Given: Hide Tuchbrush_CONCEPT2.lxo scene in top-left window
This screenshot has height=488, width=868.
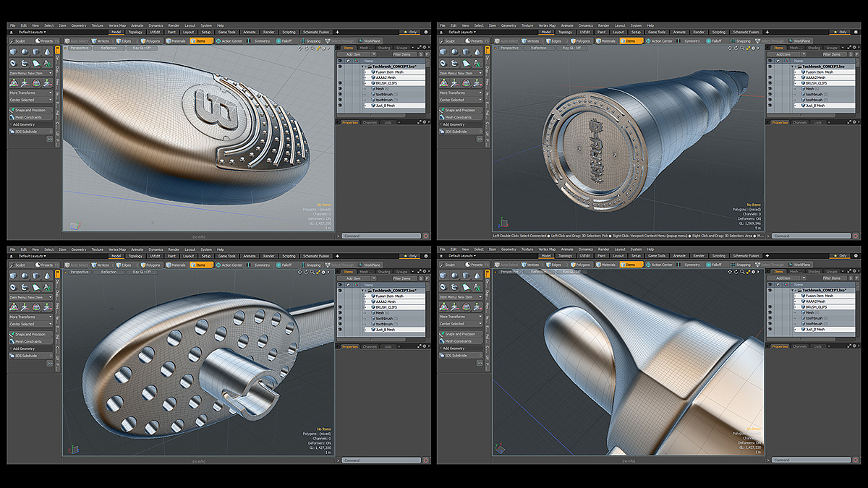Looking at the screenshot, I should coord(340,67).
